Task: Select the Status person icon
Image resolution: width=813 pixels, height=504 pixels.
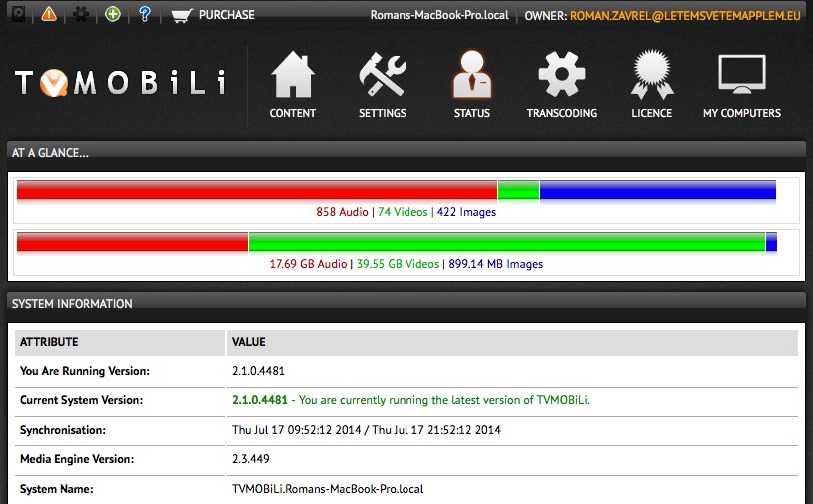Action: 471,74
